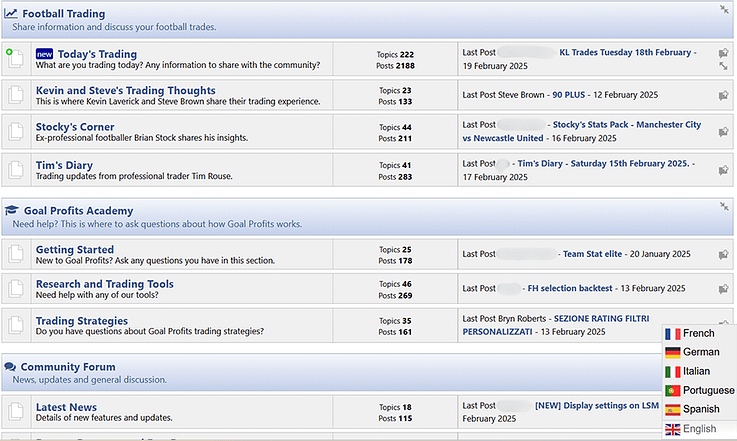Click the Community Forum speech bubbles icon

(10, 367)
